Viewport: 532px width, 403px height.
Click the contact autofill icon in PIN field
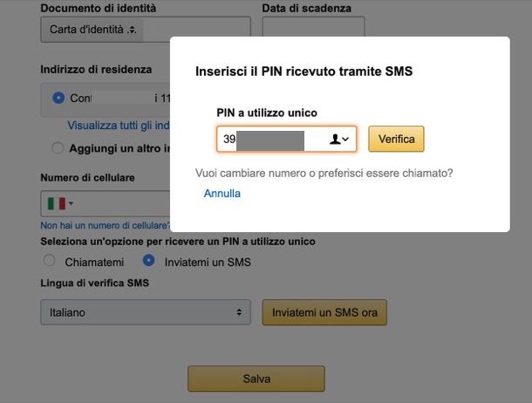click(334, 140)
